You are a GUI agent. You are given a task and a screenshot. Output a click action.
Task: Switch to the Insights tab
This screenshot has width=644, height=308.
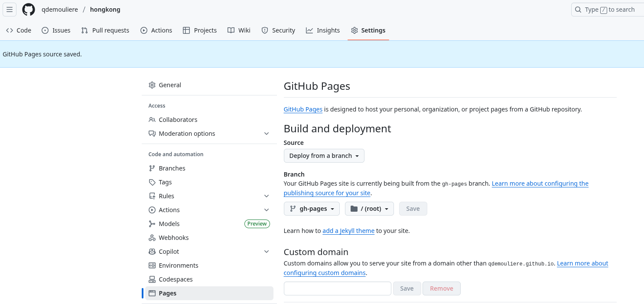[323, 30]
